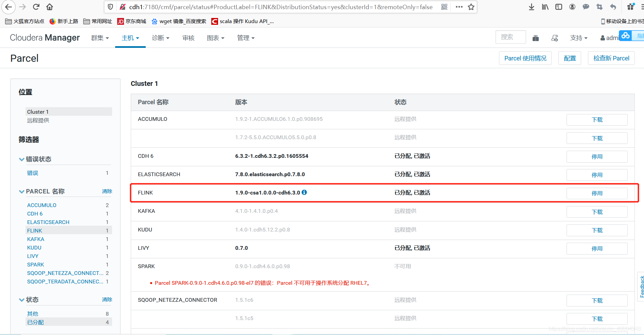
Task: Open the library bookshelf icon
Action: pos(545,7)
